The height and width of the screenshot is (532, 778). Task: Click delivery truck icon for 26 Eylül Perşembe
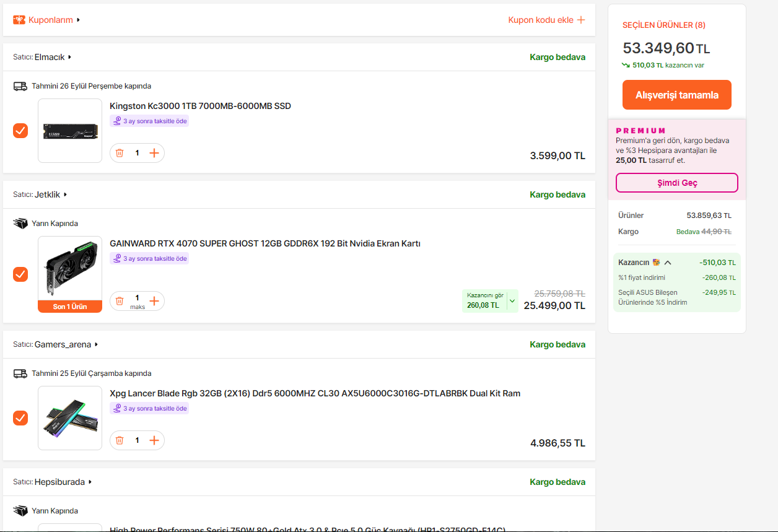click(20, 86)
